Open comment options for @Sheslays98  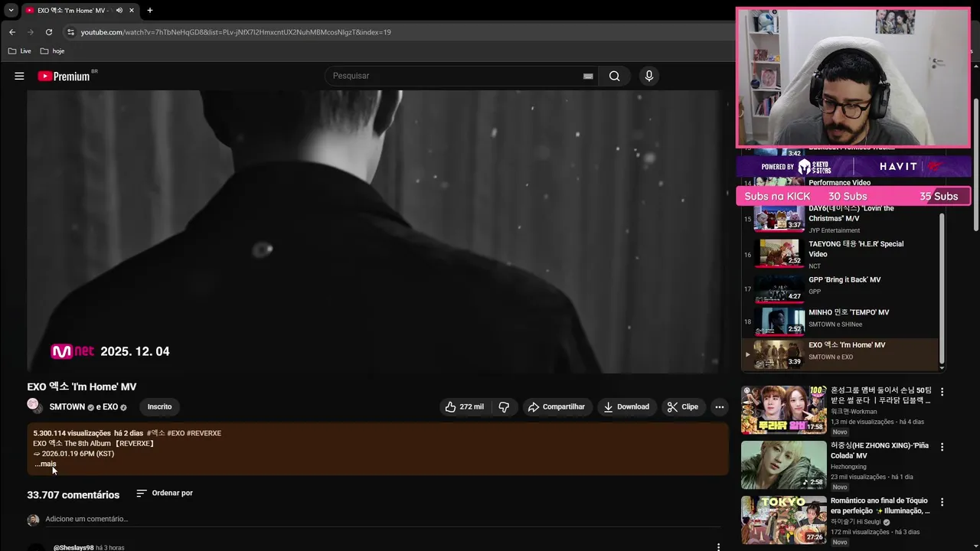[x=718, y=547]
